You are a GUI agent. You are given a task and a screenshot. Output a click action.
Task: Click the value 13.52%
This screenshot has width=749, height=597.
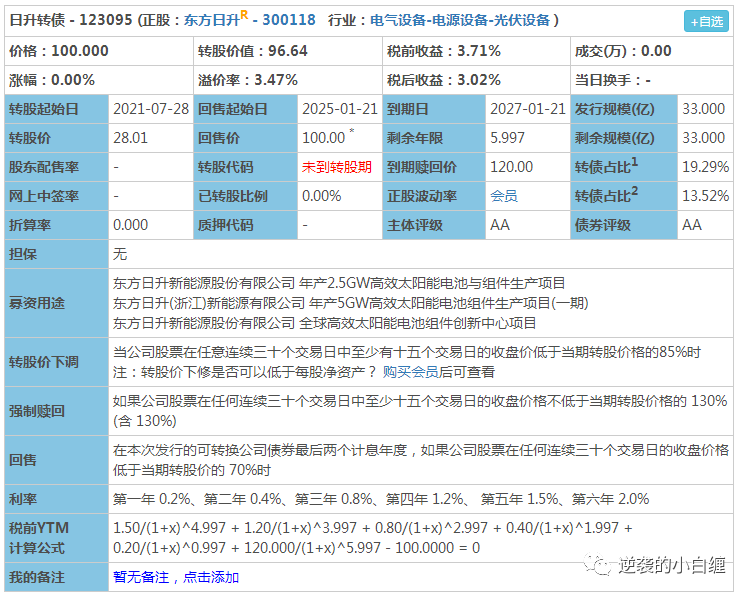coord(706,196)
